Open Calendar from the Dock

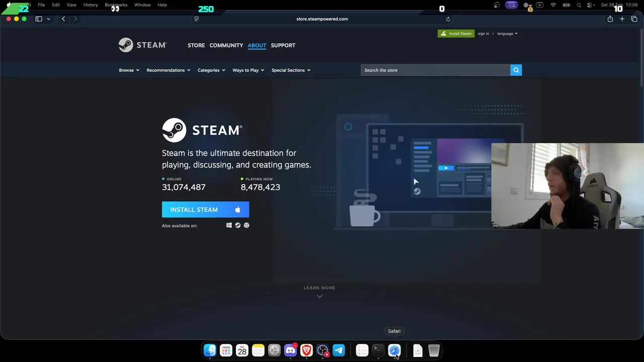click(x=242, y=350)
